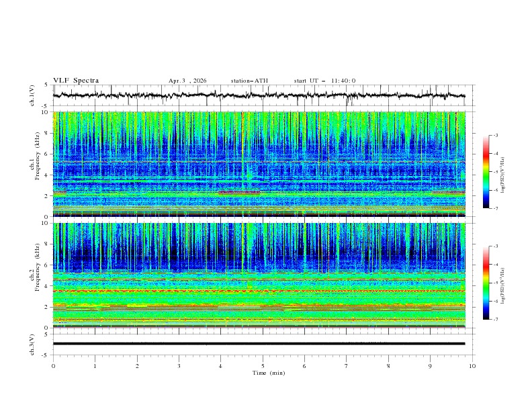This screenshot has width=532, height=411.
Task: Click the "7" tick on time axis
Action: pyautogui.click(x=347, y=366)
